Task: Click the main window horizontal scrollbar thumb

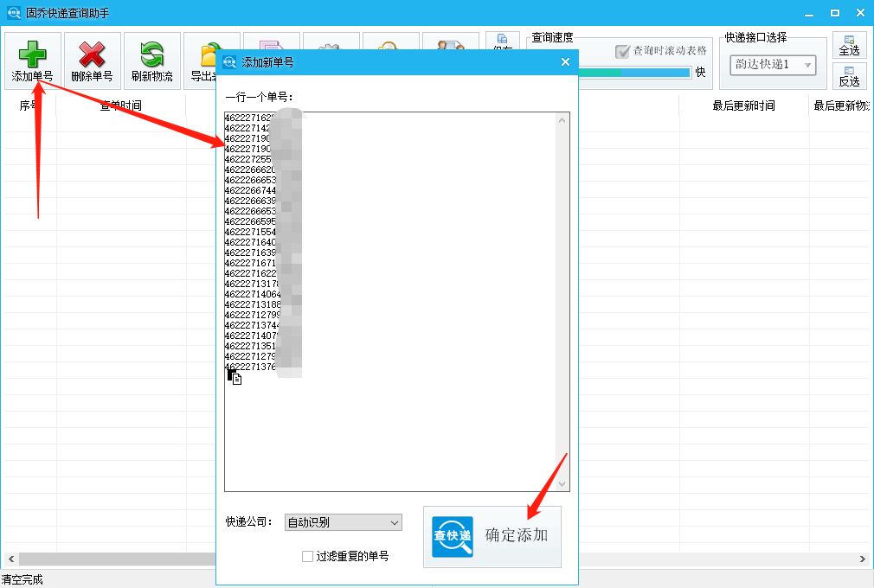Action: coord(117,559)
